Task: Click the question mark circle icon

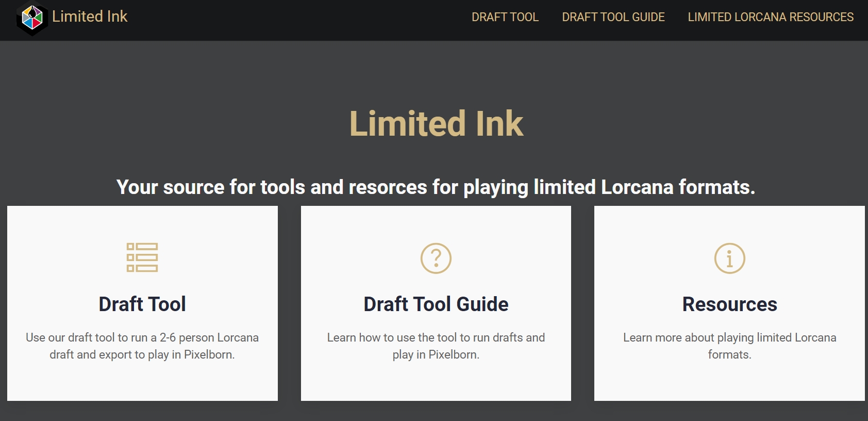Action: [436, 258]
